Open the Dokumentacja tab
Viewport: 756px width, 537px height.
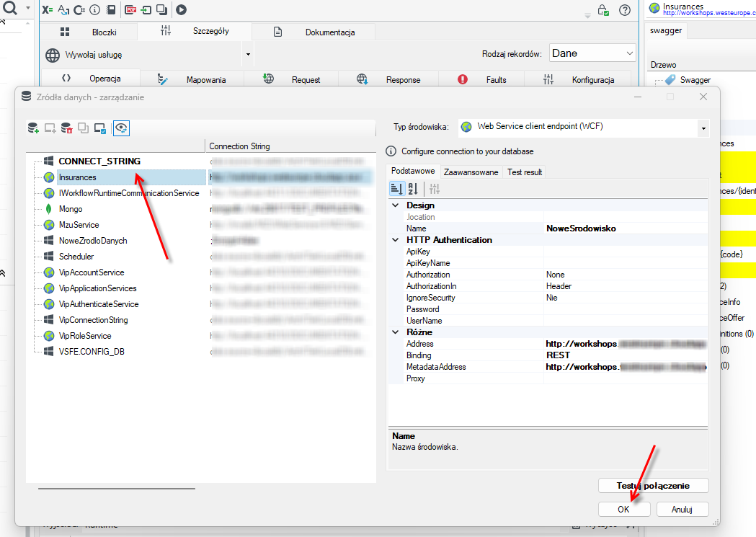(314, 32)
